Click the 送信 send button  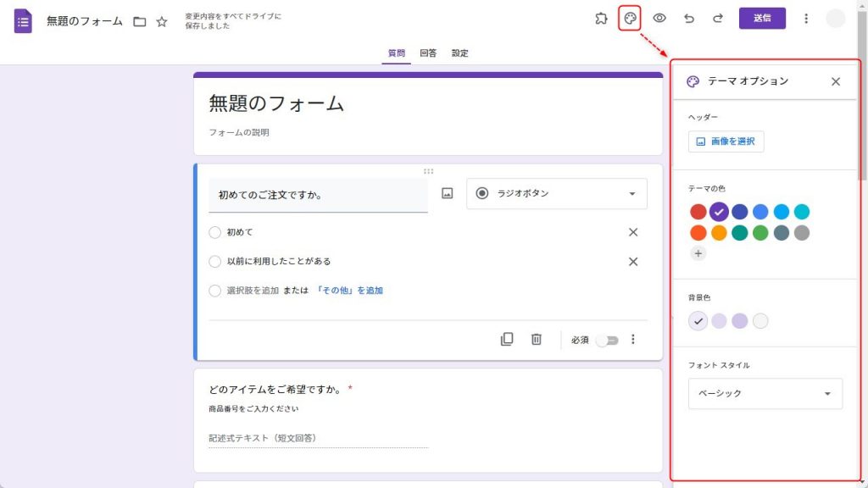tap(762, 19)
